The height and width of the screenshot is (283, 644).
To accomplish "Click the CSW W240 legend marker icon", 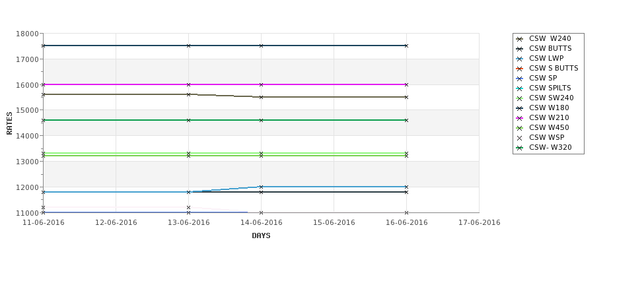I will [x=520, y=39].
